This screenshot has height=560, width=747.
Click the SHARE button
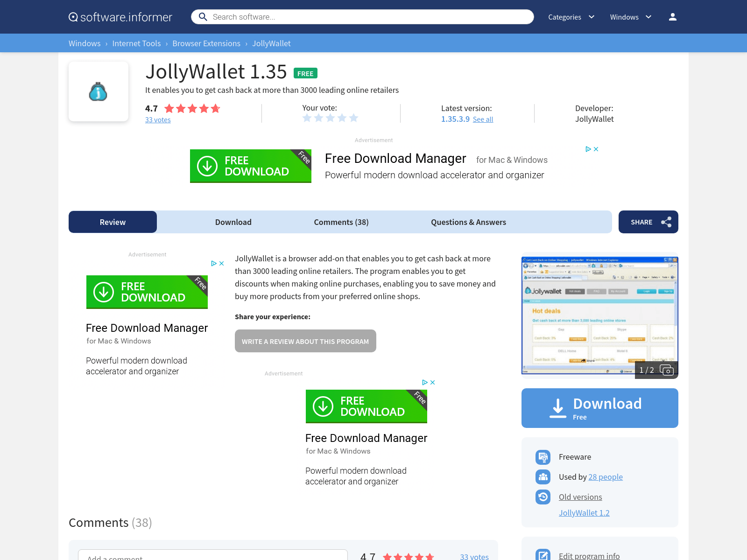(648, 222)
